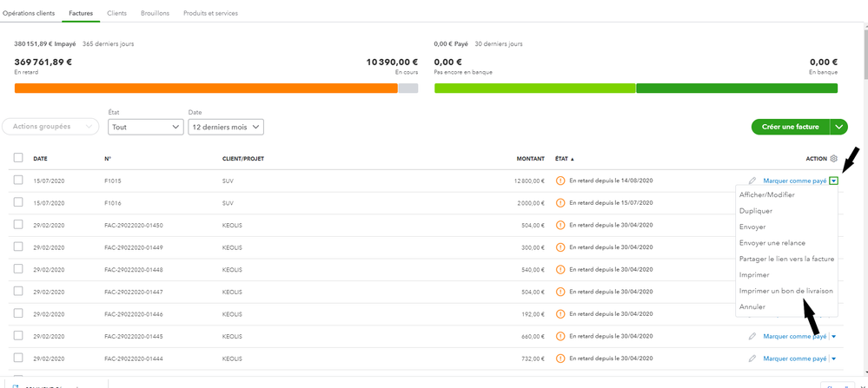Switch to the Clients tab

coord(116,13)
